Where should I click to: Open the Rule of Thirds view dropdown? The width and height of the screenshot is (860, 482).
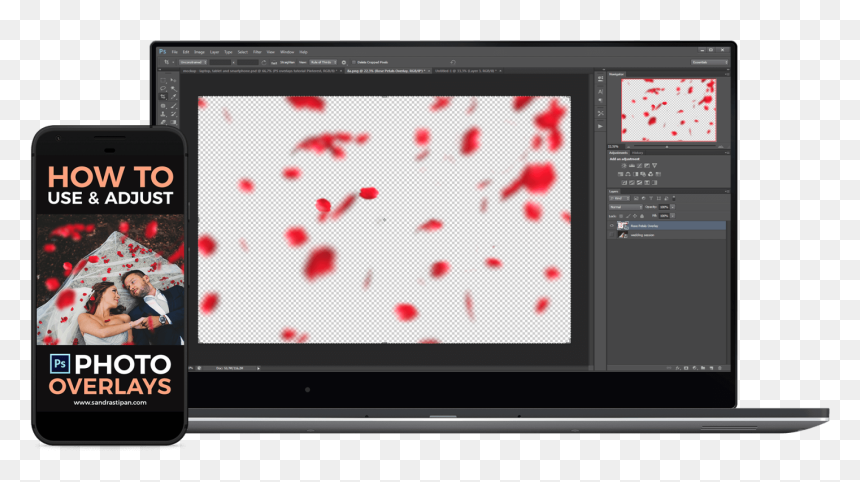pos(323,63)
